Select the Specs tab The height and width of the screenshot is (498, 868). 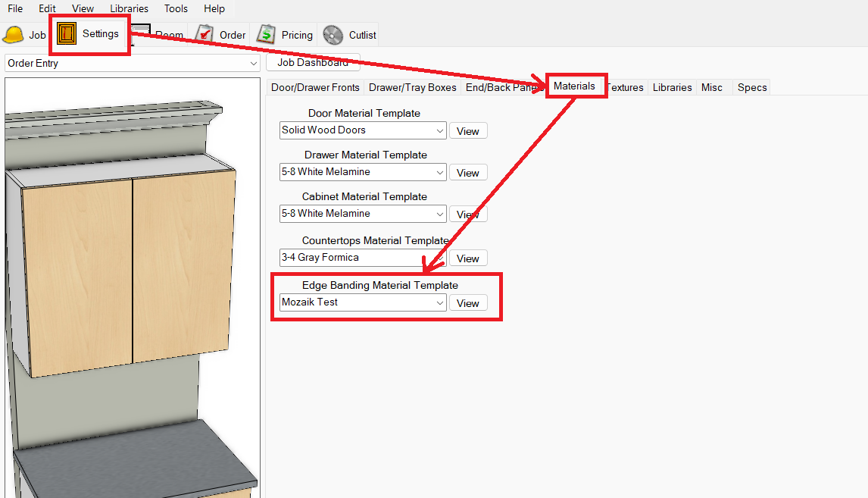(x=751, y=87)
